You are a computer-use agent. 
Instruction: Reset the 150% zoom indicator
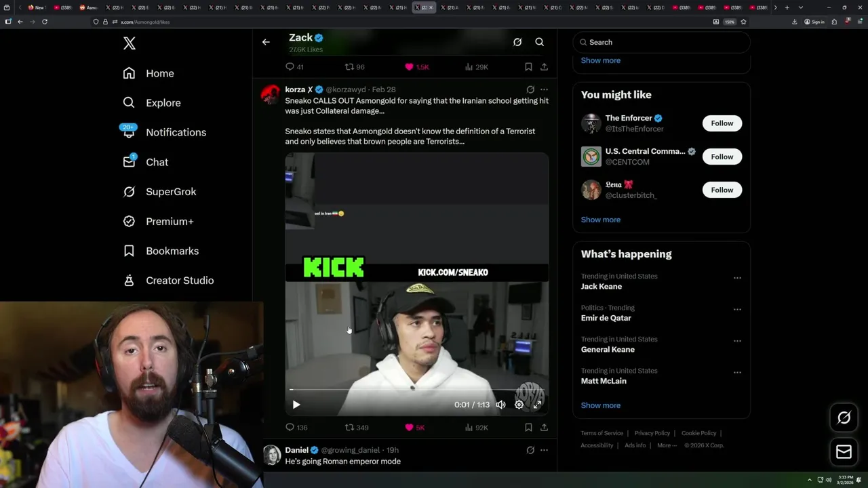[730, 22]
